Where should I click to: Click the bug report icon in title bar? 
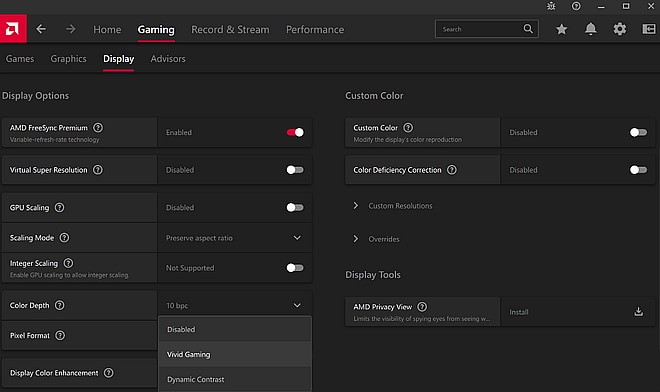tap(551, 6)
